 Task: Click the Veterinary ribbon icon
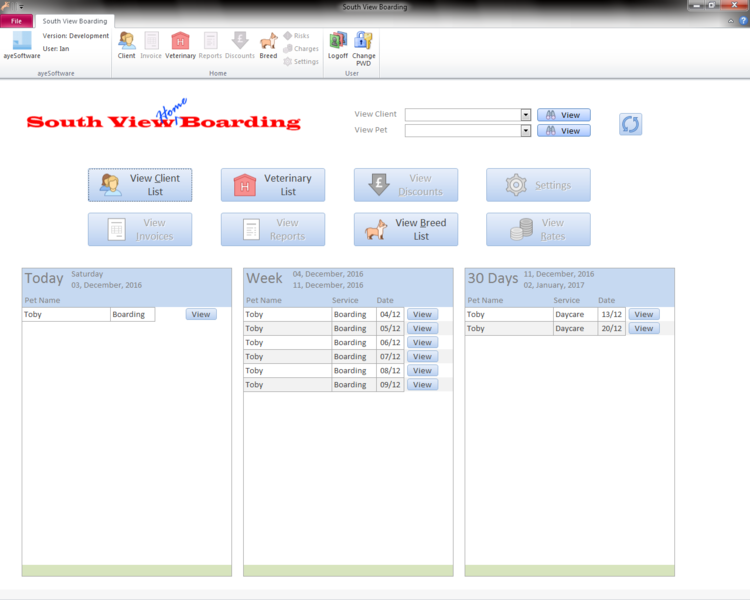[x=180, y=45]
